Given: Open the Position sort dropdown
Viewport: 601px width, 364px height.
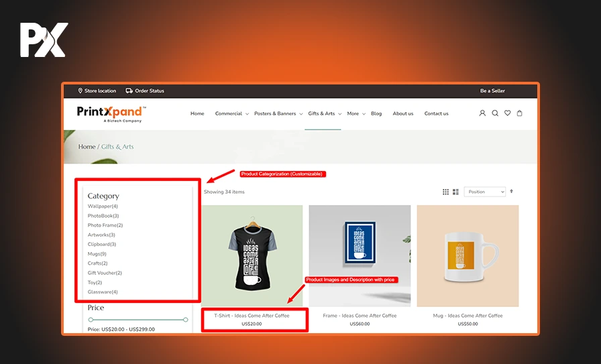Looking at the screenshot, I should coord(484,192).
